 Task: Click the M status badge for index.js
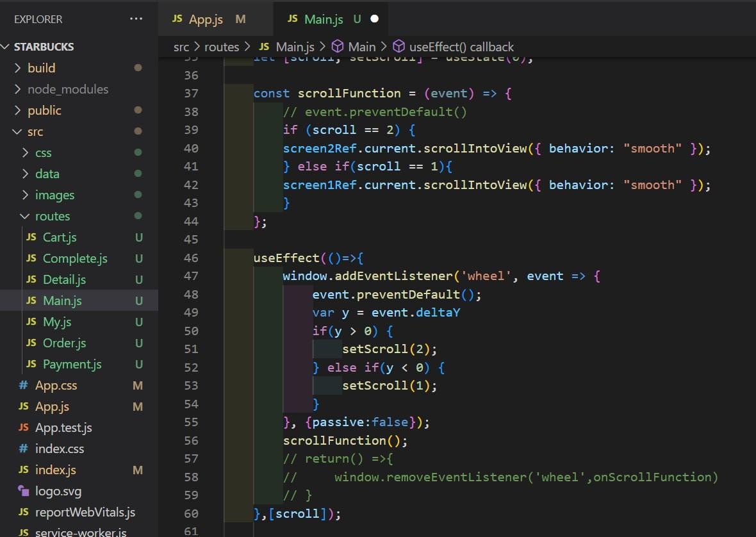click(137, 470)
